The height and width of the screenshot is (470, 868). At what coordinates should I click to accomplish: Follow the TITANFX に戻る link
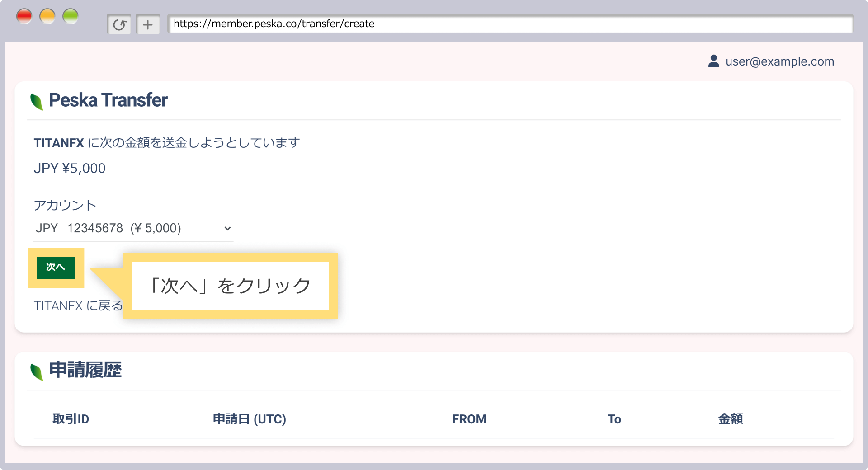tap(78, 306)
